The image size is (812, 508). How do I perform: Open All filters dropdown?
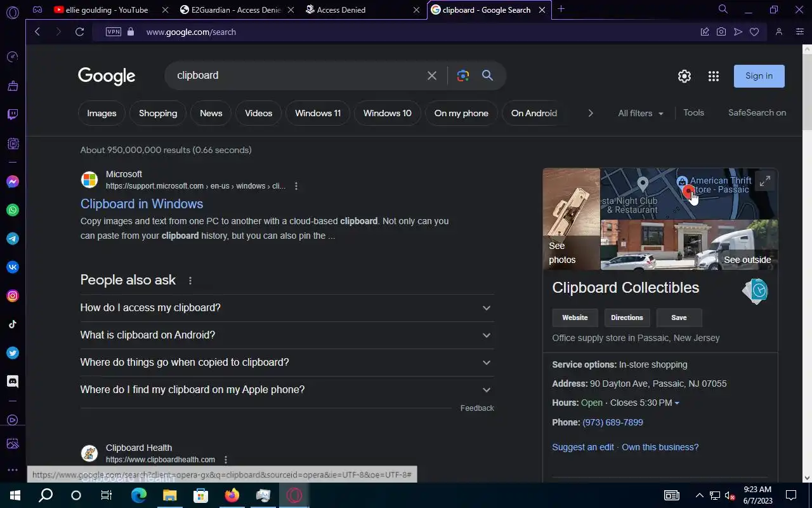641,113
